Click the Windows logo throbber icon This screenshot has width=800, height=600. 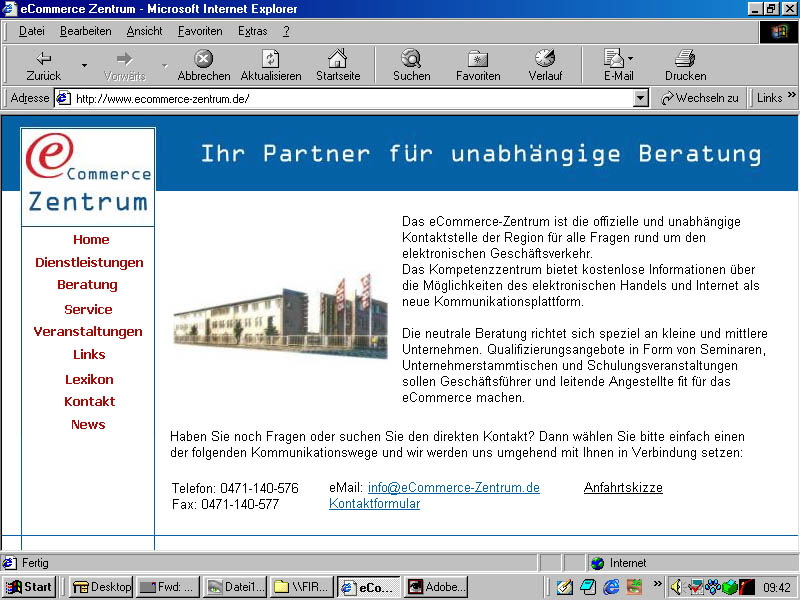779,32
